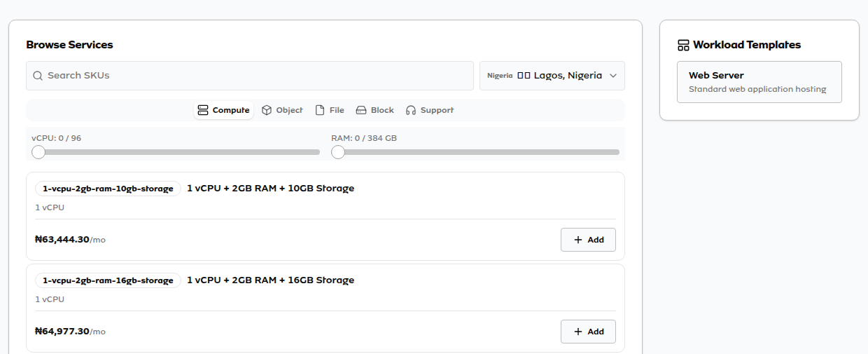The image size is (868, 354).
Task: Click the Support headset icon
Action: pyautogui.click(x=411, y=110)
